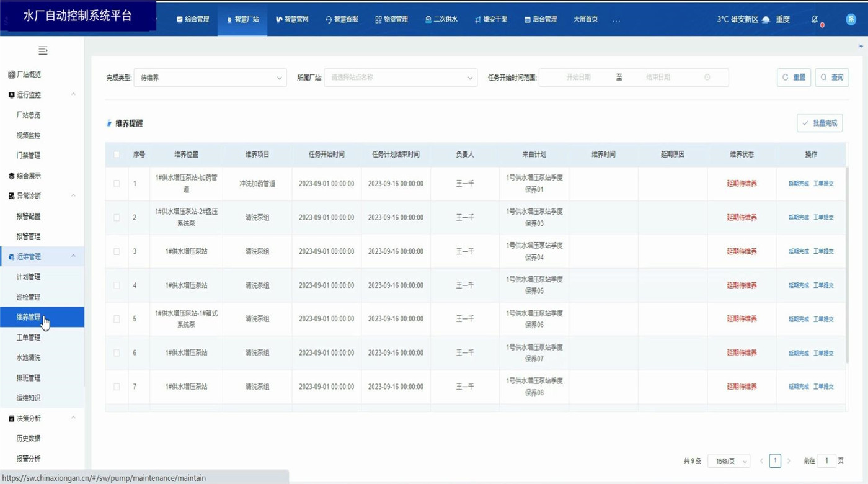
Task: Click the clock icon in date range field
Action: pos(707,78)
